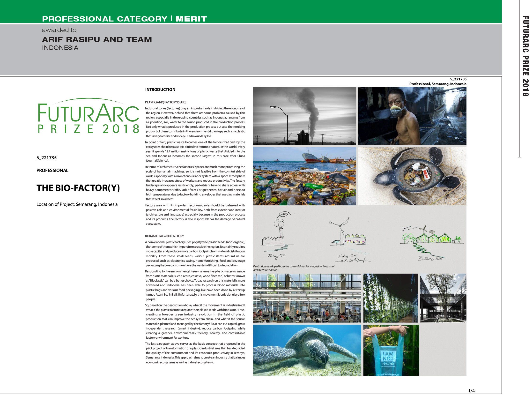Open the hanging vines walkway photo
The width and height of the screenshot is (532, 395).
point(391,298)
